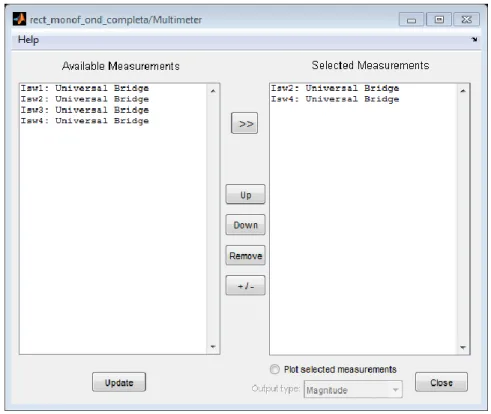Click the Remove button
Screen dimensions: 491x414
(245, 255)
